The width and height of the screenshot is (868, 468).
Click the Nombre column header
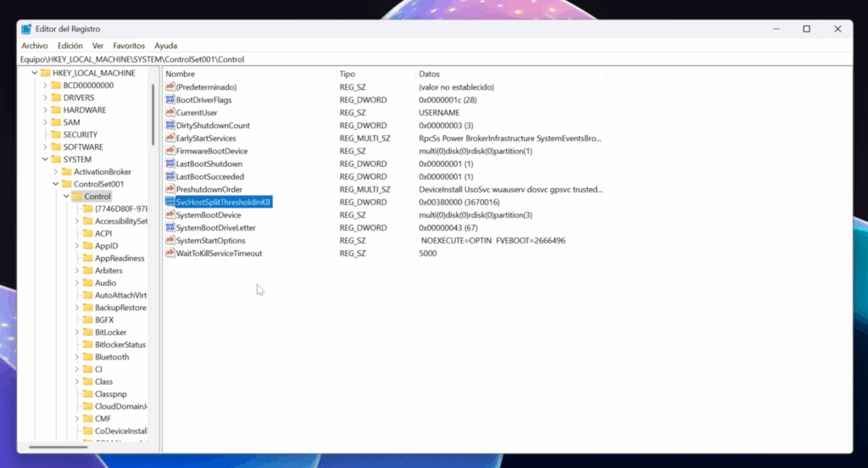pyautogui.click(x=250, y=74)
